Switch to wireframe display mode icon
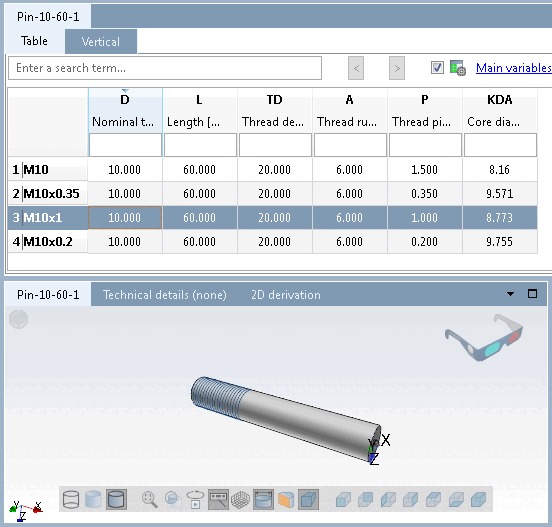Viewport: 552px width, 527px height. pyautogui.click(x=71, y=500)
